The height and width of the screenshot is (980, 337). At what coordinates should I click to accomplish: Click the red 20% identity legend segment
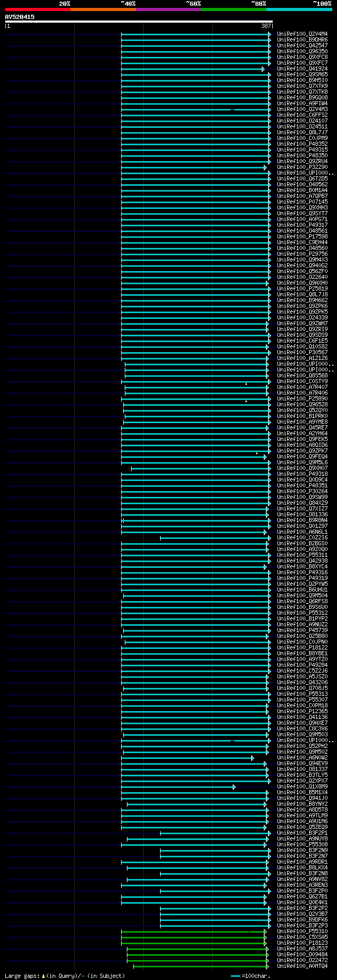click(x=38, y=9)
